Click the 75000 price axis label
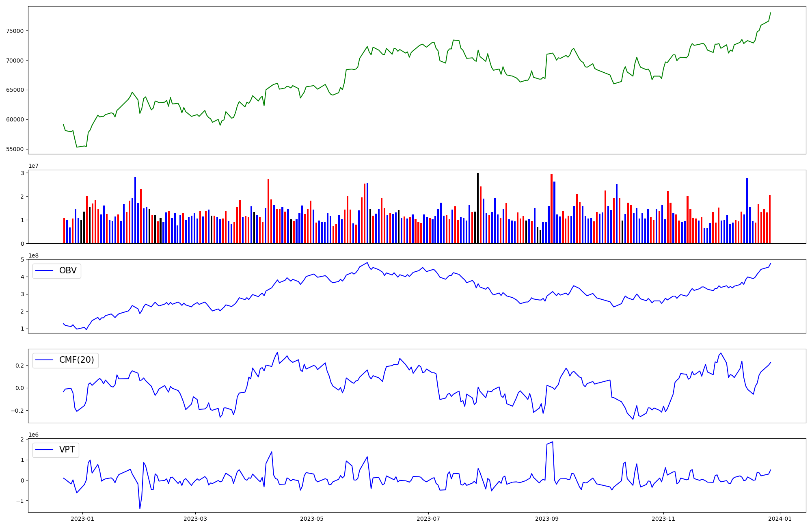 point(15,31)
